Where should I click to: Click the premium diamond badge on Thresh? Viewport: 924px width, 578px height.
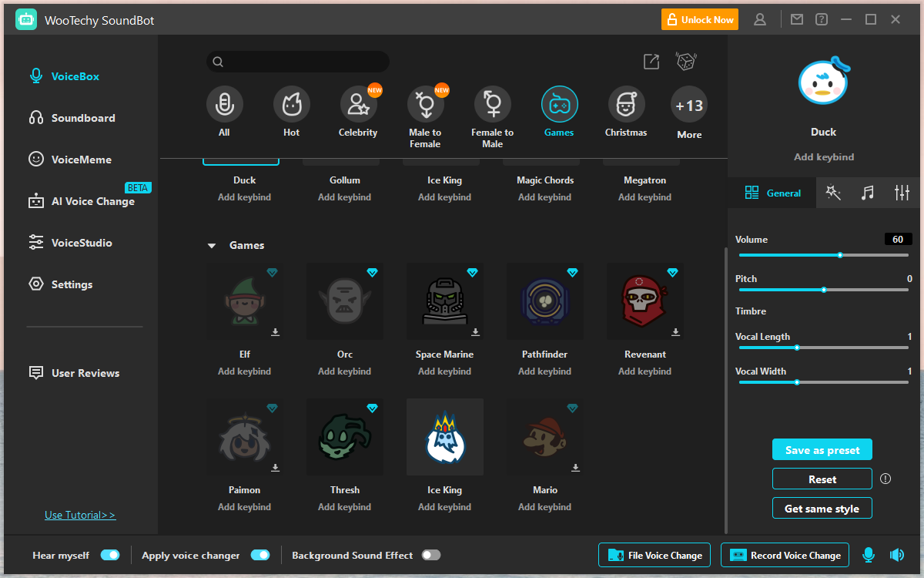tap(372, 408)
